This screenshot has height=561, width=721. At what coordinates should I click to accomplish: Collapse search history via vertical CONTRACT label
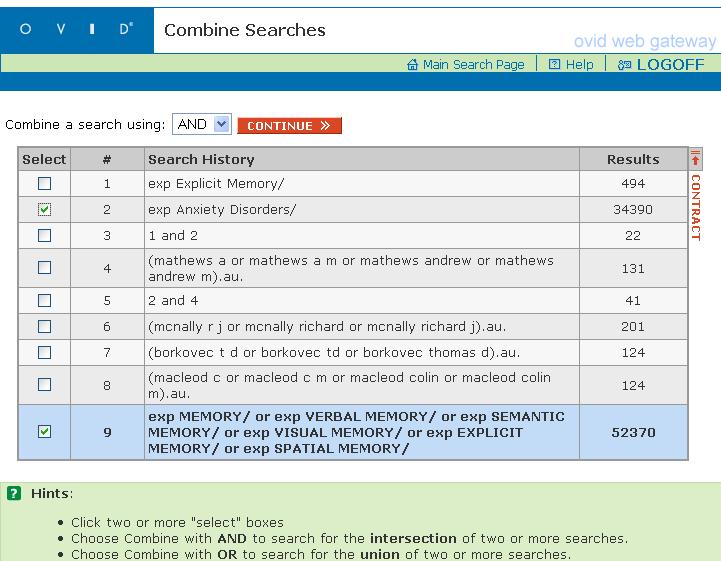[x=696, y=207]
